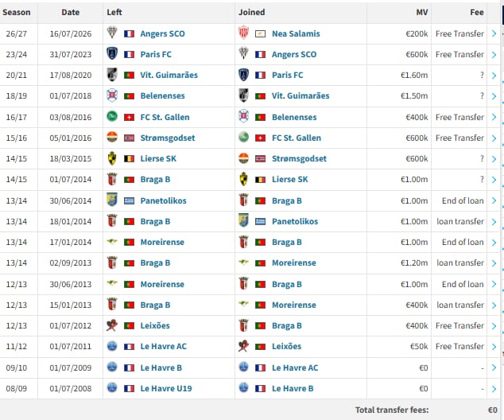
Task: Click the Panetolikos crest in 30/06/2014 row
Action: pos(112,200)
